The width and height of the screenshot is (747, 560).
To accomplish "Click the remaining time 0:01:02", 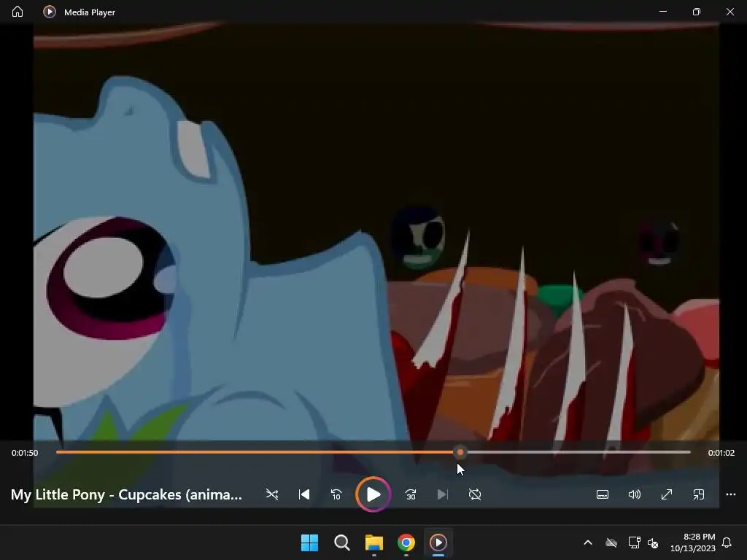I will click(721, 453).
